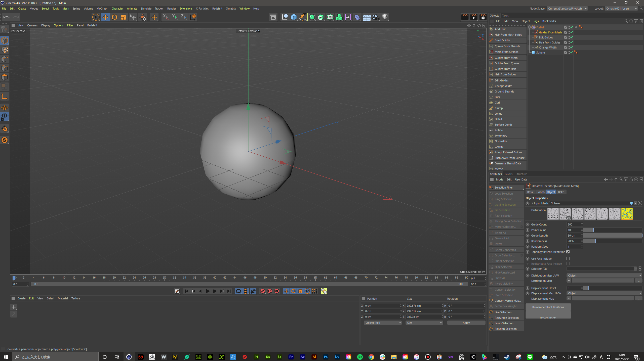Adjust the Randomness slider
Viewport: 644px width, 361px height.
click(595, 241)
